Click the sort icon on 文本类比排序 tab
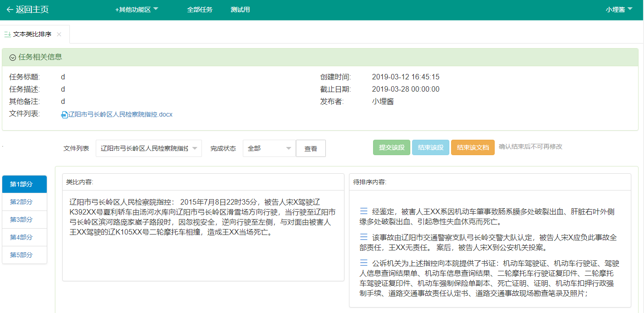Screen dimensions: 644x313 point(7,34)
